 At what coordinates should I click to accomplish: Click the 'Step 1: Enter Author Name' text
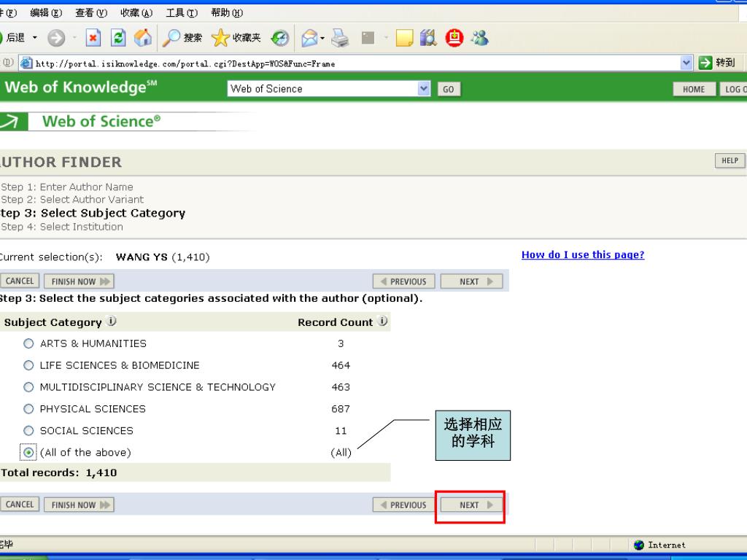[66, 187]
